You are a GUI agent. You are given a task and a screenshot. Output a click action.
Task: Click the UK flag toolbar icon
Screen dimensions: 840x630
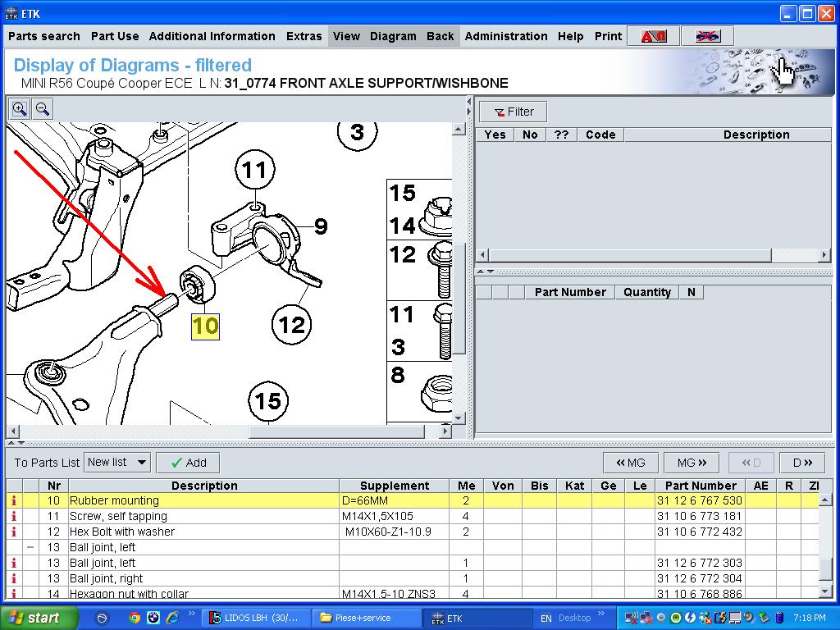(706, 36)
